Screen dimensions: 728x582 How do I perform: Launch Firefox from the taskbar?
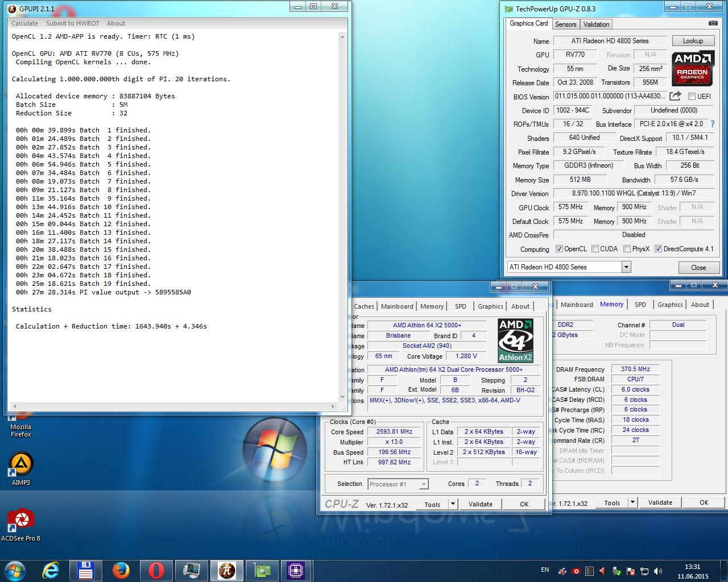point(121,570)
